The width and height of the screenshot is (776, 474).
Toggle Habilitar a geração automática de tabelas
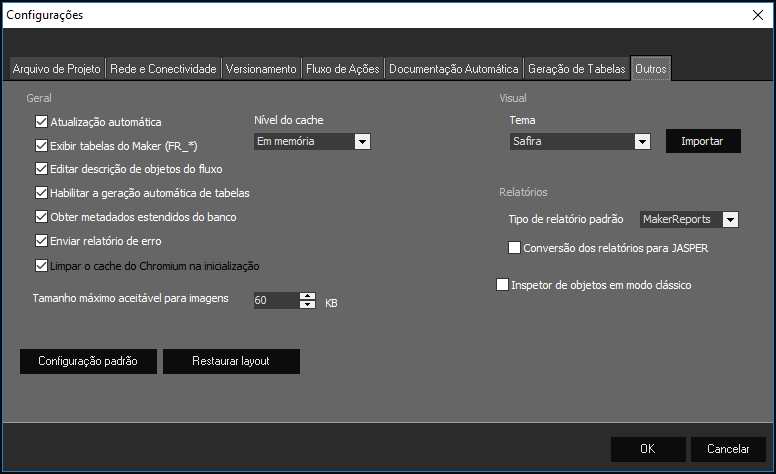point(42,193)
